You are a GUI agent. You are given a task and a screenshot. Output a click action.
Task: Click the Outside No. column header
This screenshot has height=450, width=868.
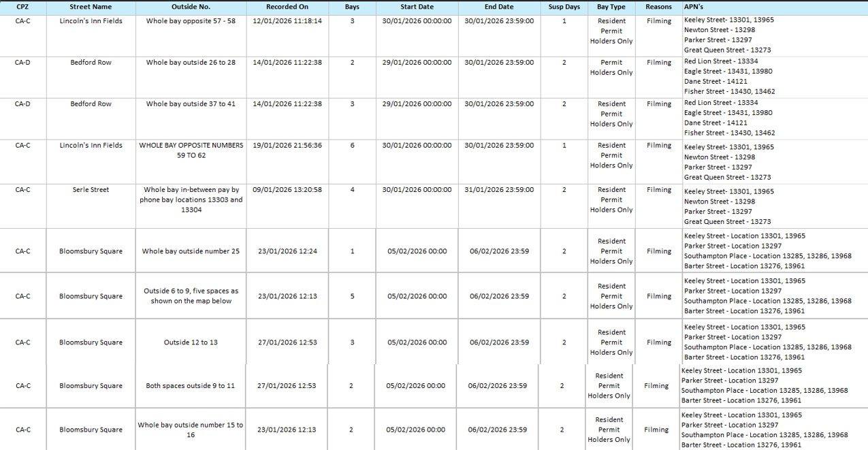tap(191, 7)
